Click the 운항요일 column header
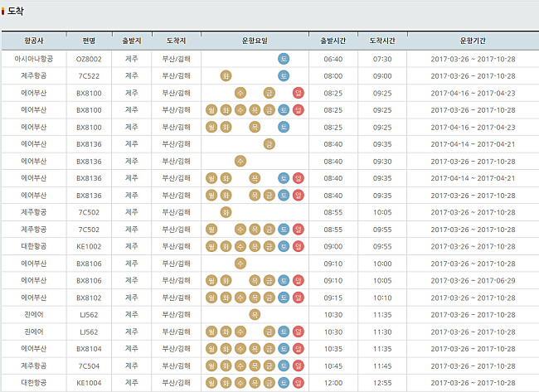The width and height of the screenshot is (539, 392). click(x=255, y=41)
